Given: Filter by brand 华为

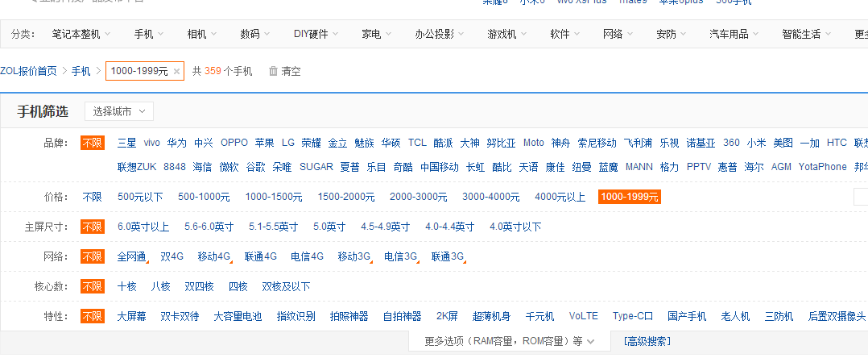Looking at the screenshot, I should click(x=176, y=143).
